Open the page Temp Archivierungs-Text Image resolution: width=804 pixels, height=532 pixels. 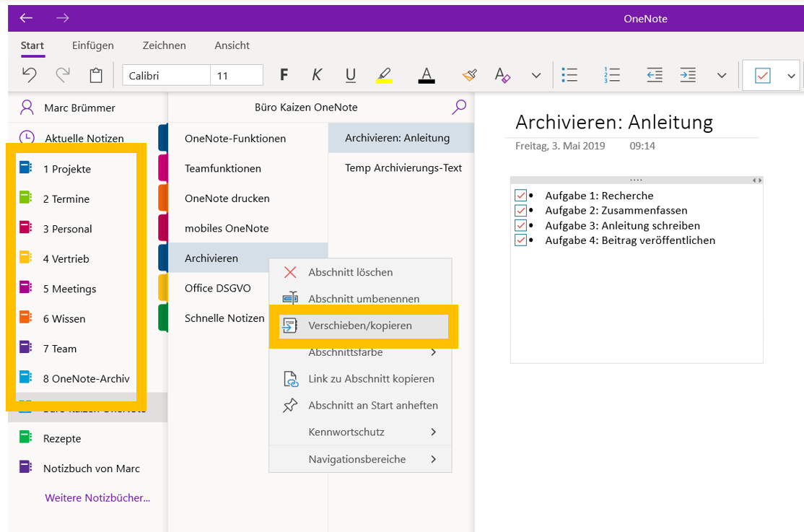coord(401,167)
